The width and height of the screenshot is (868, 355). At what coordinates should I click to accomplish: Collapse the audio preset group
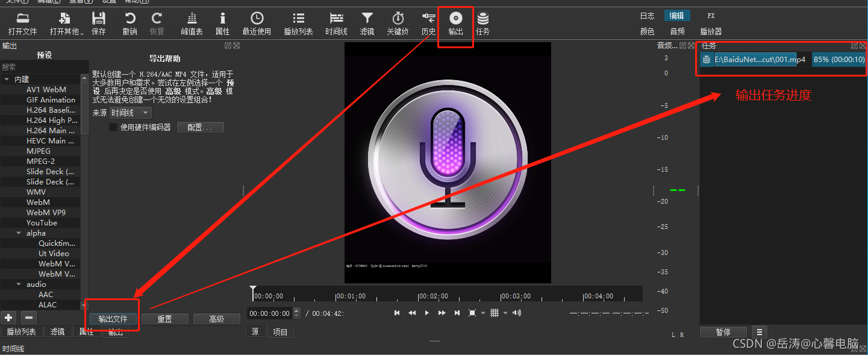[19, 284]
